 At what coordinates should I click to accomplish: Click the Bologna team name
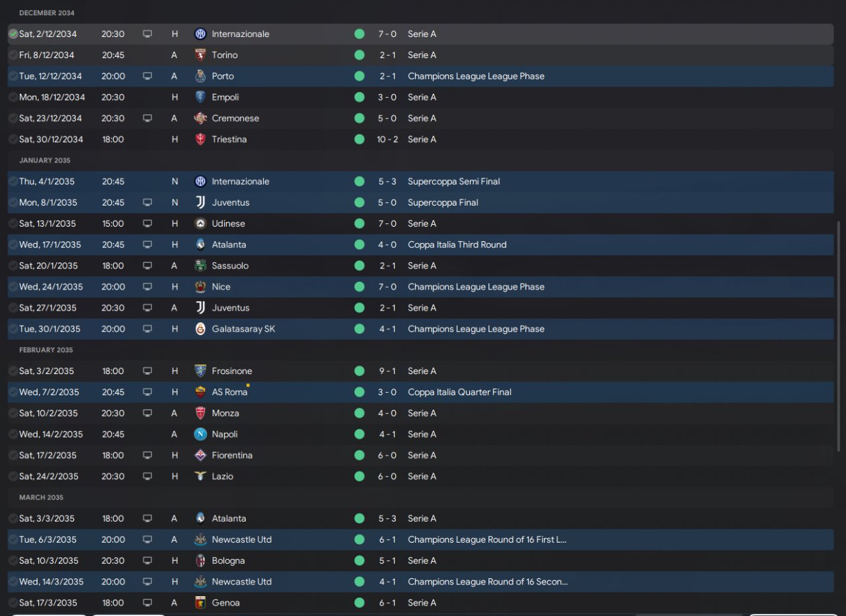point(228,560)
